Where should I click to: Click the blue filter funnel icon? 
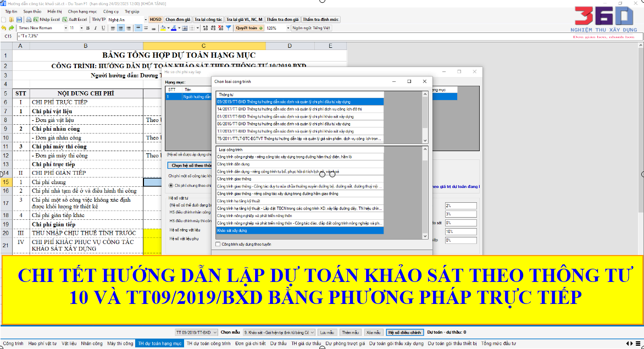coord(229,28)
